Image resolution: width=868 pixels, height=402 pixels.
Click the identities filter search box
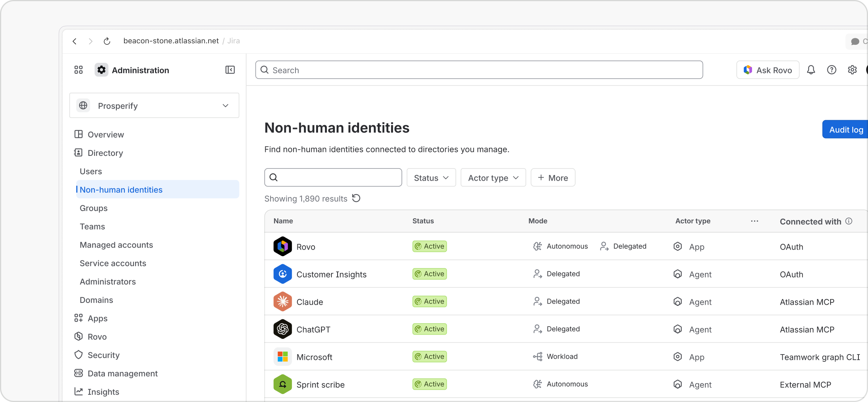pos(333,177)
